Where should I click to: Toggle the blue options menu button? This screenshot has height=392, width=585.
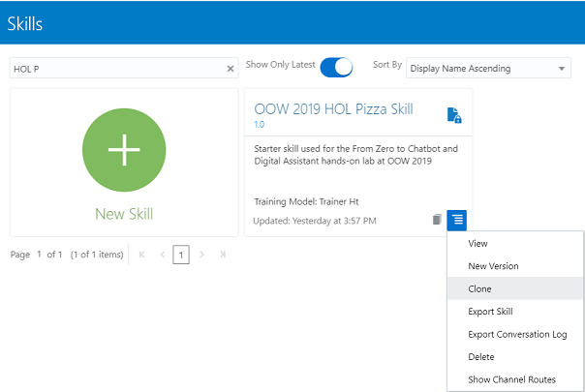(x=456, y=220)
